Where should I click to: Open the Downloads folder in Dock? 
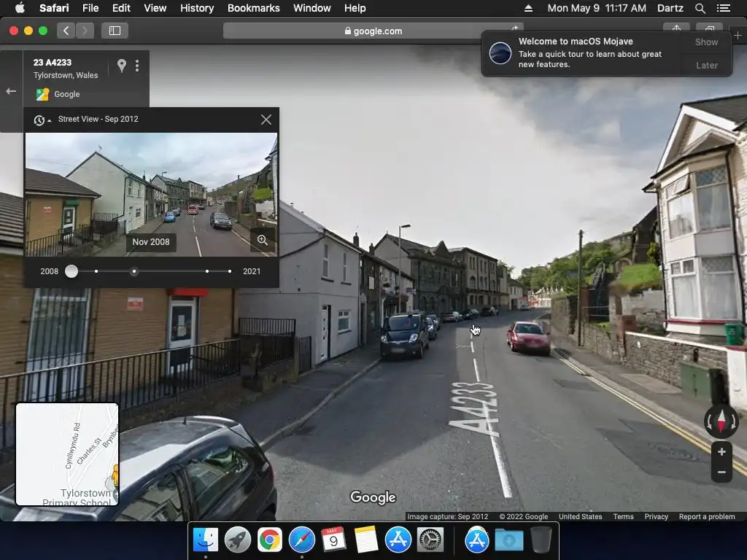point(508,540)
